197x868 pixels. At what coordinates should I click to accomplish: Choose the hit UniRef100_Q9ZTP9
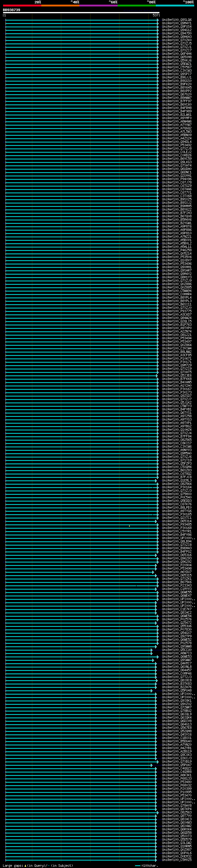(x=176, y=636)
